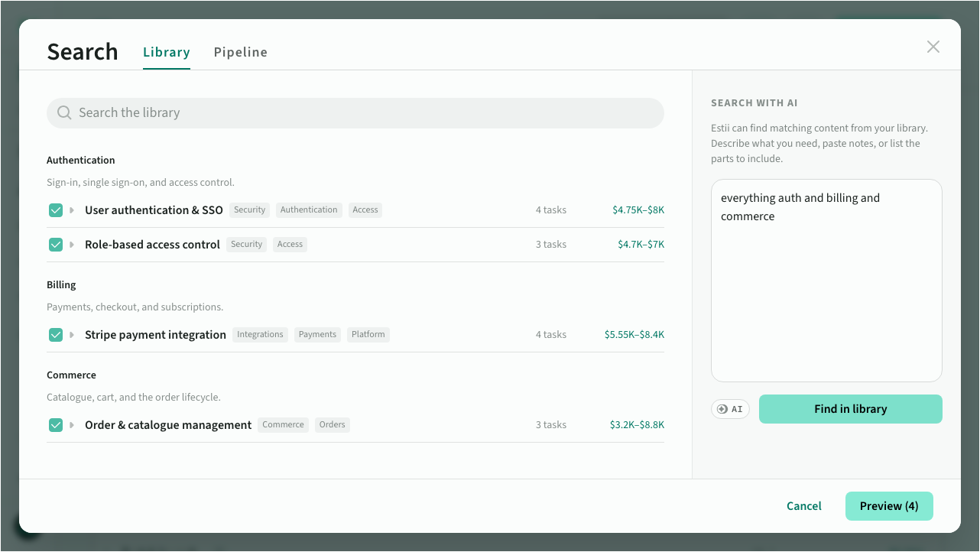Click the Billing section heading
The image size is (980, 552).
pos(61,285)
